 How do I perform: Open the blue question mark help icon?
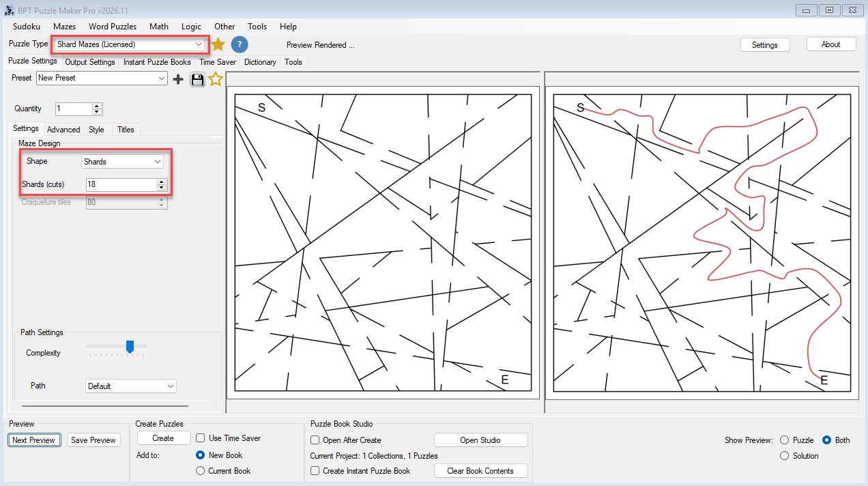240,45
